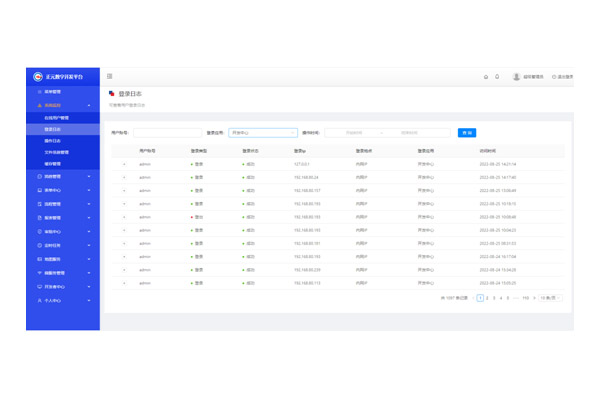Open the 登录应用 dropdown filter
Viewport: 600px width, 399px height.
click(x=263, y=133)
